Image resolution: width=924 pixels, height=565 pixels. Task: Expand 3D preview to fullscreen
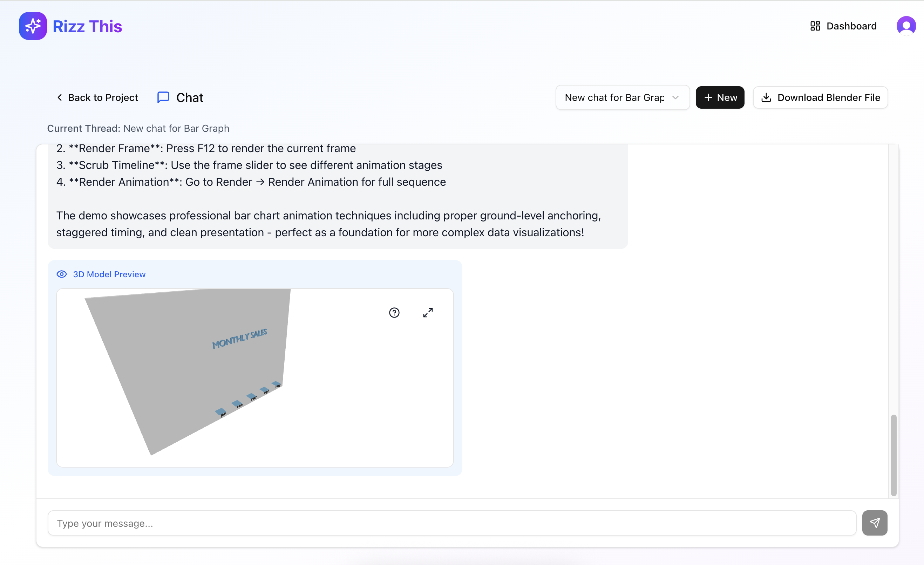click(428, 313)
